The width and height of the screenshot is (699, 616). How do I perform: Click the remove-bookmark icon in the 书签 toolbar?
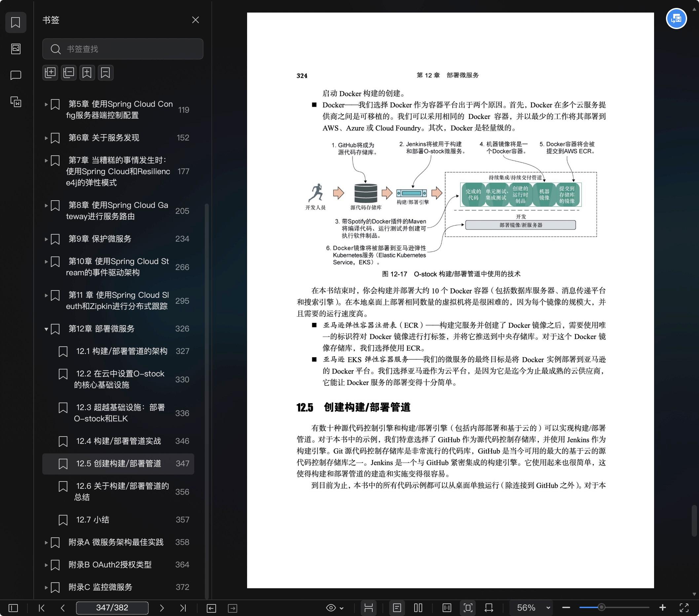point(105,72)
